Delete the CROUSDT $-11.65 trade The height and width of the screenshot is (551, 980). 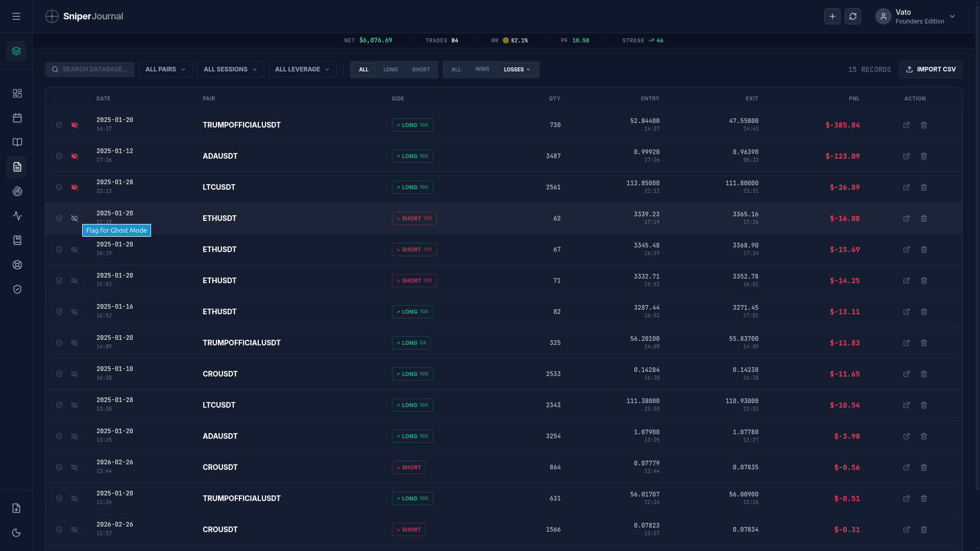[924, 374]
